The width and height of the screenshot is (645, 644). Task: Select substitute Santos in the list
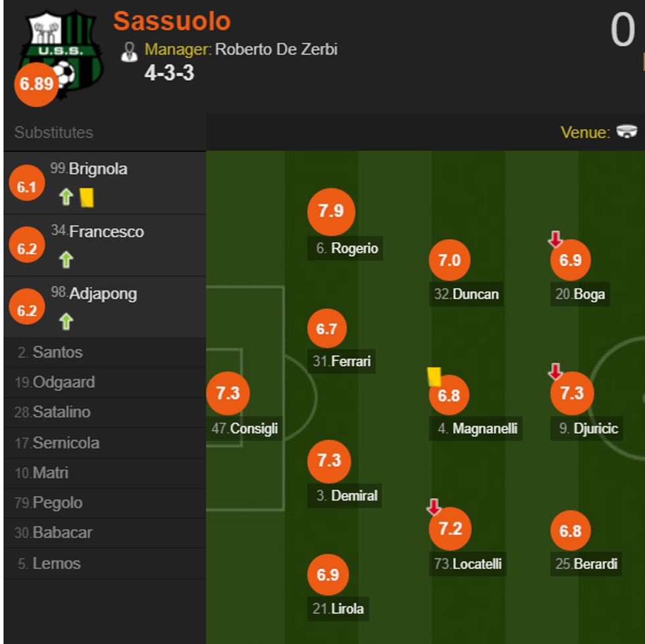pyautogui.click(x=57, y=352)
